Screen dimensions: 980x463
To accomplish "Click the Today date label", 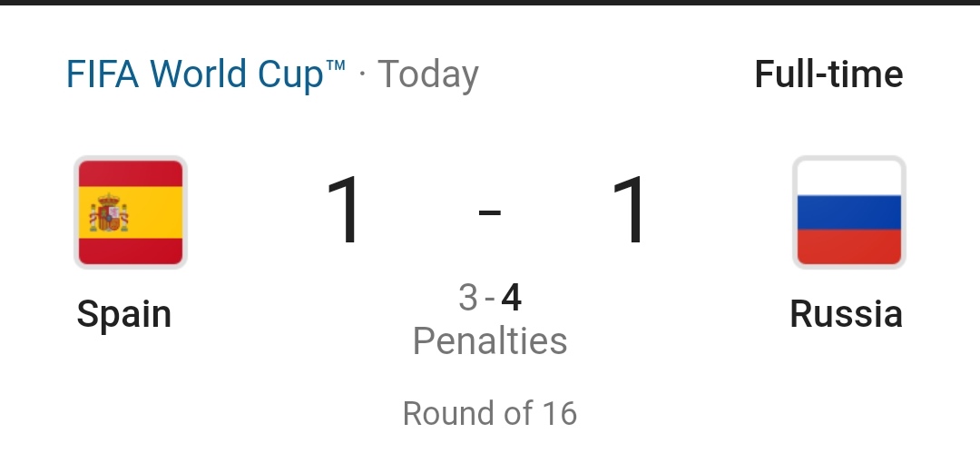I will [x=428, y=75].
